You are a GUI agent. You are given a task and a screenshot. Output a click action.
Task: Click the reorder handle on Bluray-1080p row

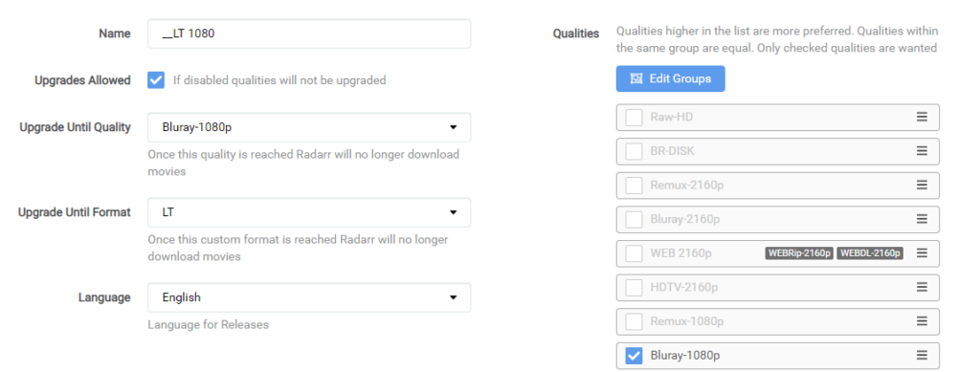(922, 355)
